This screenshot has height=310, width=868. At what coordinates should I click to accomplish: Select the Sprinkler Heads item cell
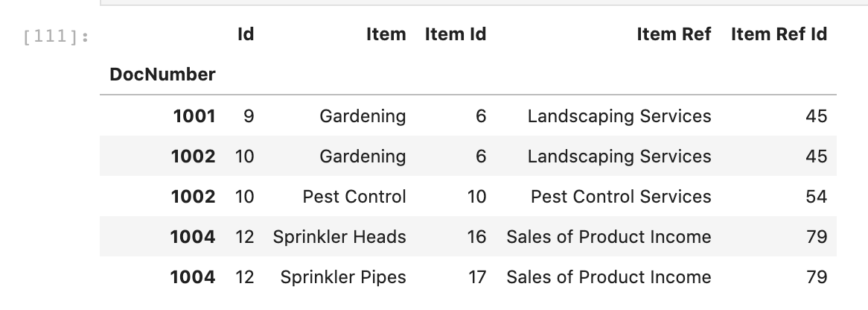[339, 237]
